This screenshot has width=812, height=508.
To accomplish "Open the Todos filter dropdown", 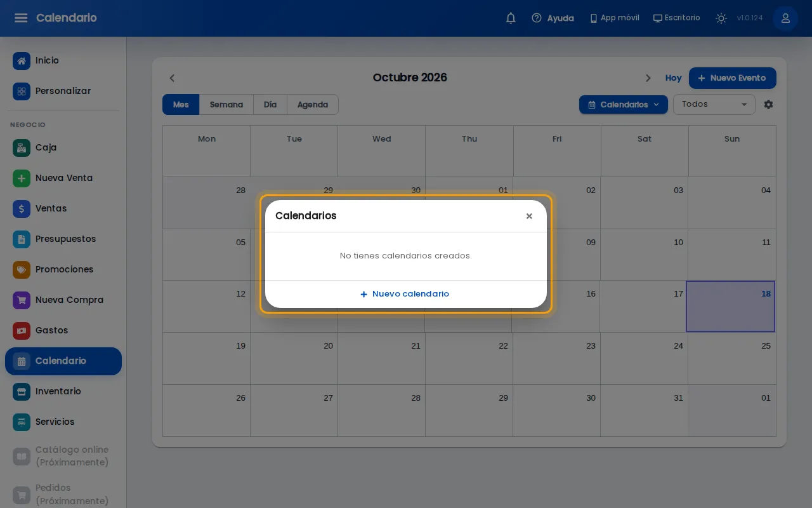I will 714,104.
